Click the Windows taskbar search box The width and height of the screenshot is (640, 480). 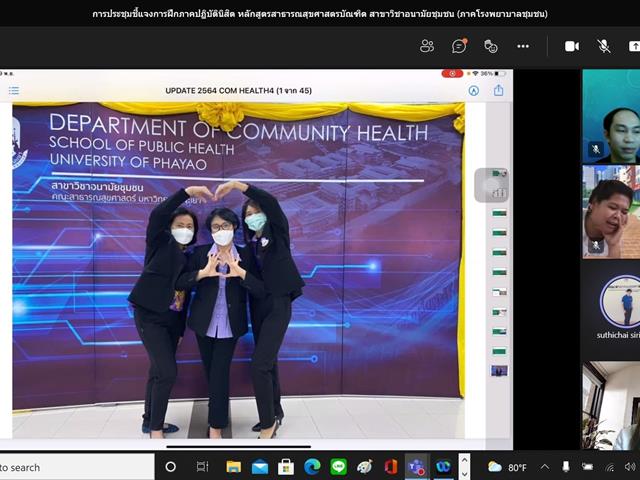coord(77,467)
